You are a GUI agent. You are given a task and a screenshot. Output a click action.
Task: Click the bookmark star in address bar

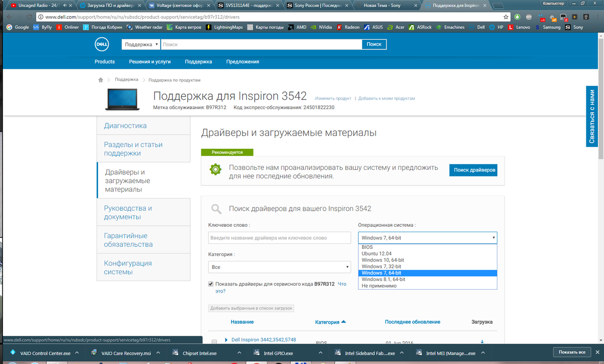(x=506, y=17)
